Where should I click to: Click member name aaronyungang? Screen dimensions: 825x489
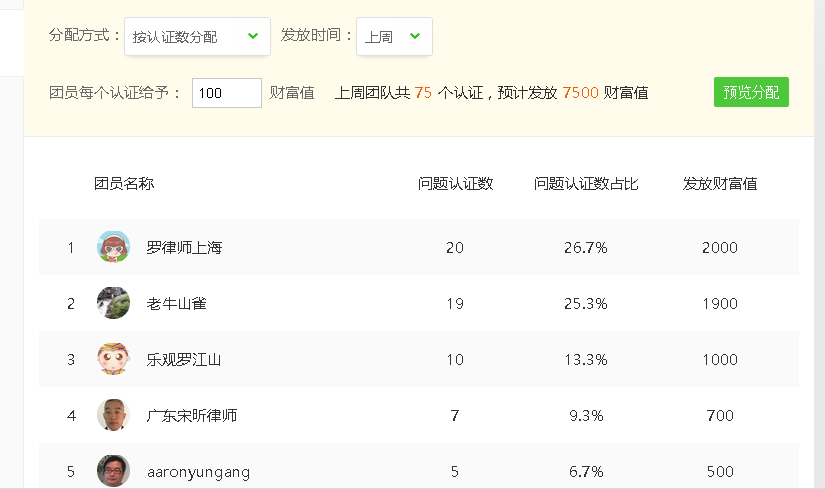(198, 472)
